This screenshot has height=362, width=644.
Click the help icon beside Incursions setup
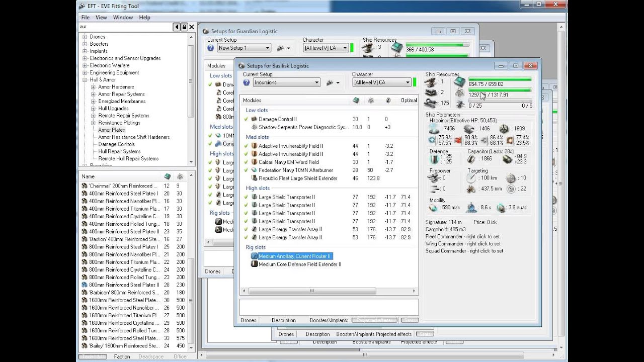pos(247,82)
